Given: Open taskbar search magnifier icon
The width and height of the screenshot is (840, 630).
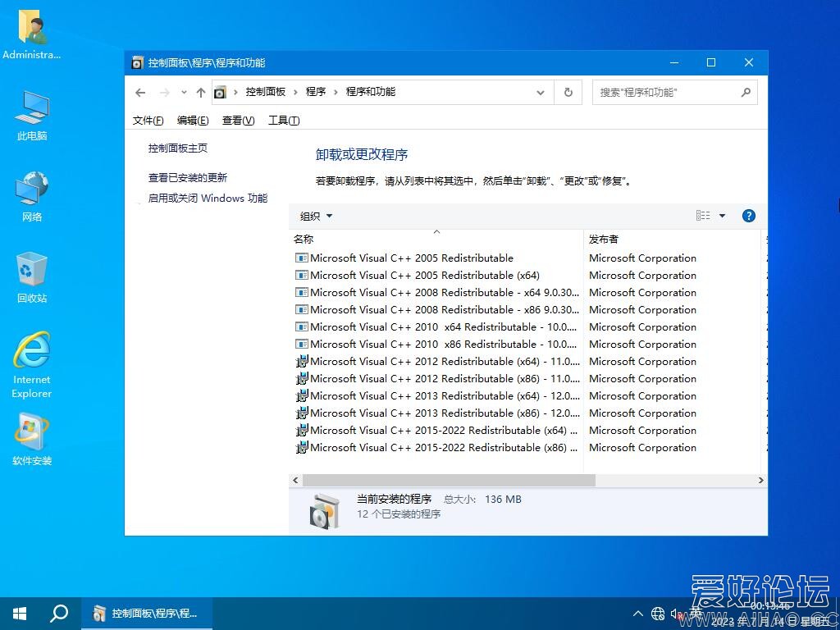Looking at the screenshot, I should tap(59, 613).
